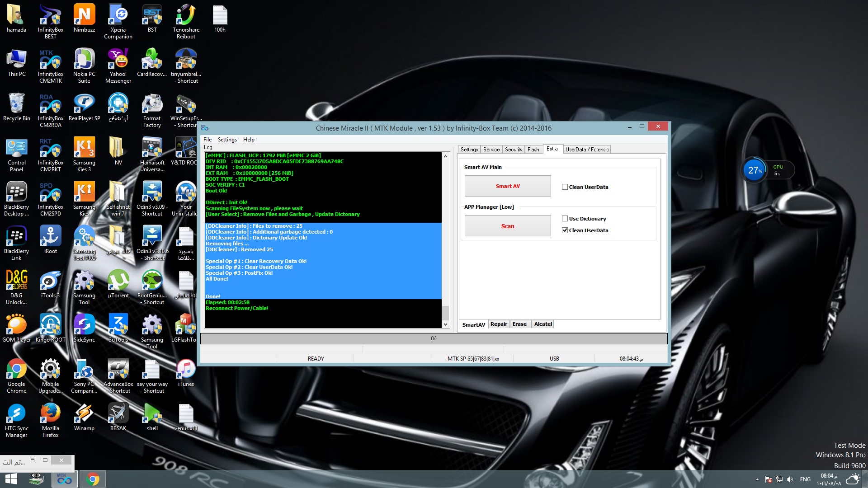
Task: Click the volume icon in system tray
Action: (790, 479)
